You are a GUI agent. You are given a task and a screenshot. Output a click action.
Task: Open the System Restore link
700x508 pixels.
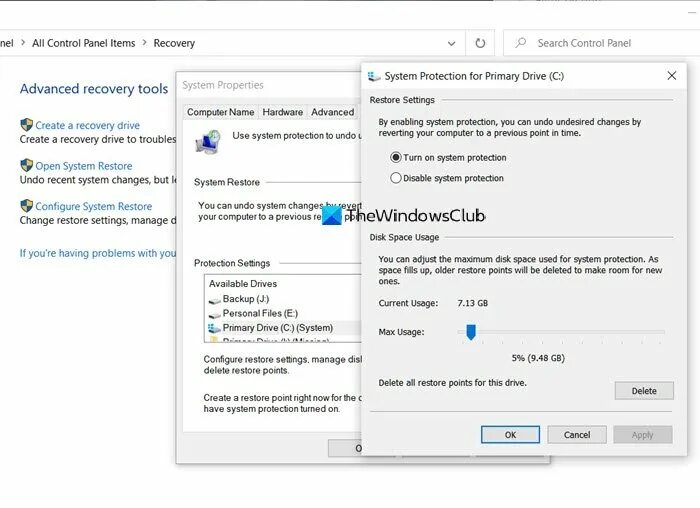pyautogui.click(x=84, y=166)
